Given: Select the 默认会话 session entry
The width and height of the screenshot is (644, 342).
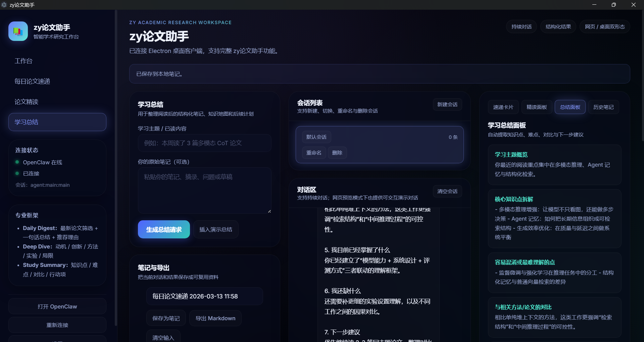Looking at the screenshot, I should coord(316,137).
